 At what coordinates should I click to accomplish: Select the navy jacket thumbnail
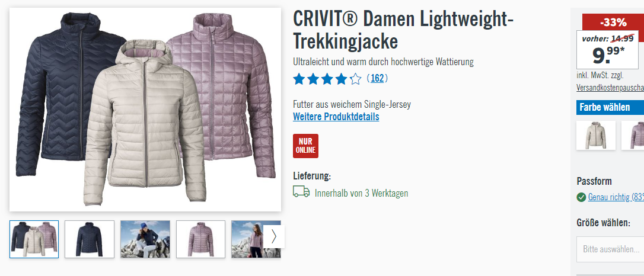click(x=90, y=239)
